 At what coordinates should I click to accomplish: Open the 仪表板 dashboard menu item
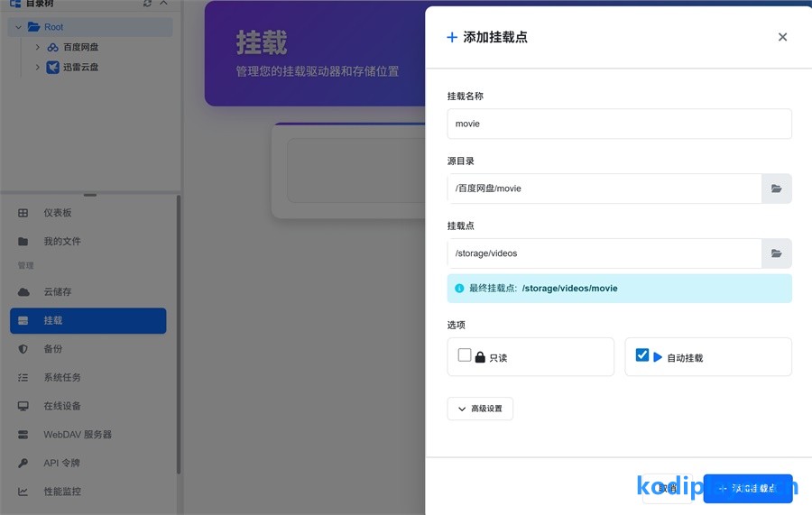click(57, 213)
